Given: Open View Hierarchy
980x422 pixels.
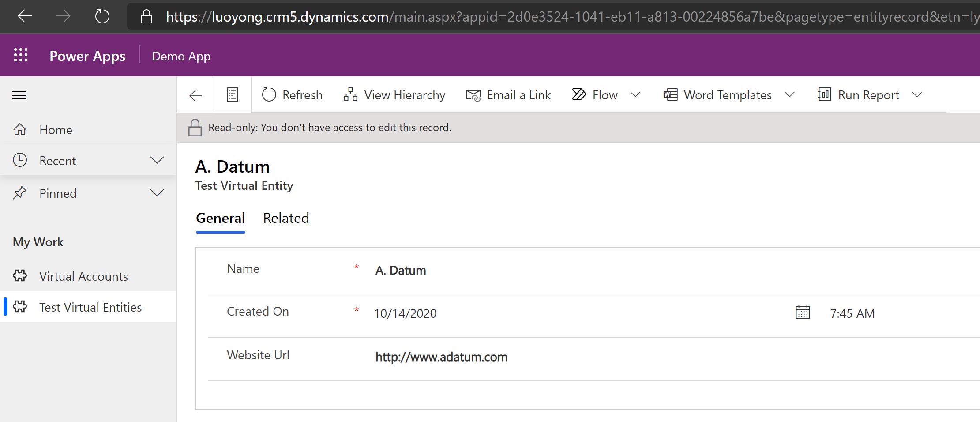Looking at the screenshot, I should pyautogui.click(x=394, y=95).
